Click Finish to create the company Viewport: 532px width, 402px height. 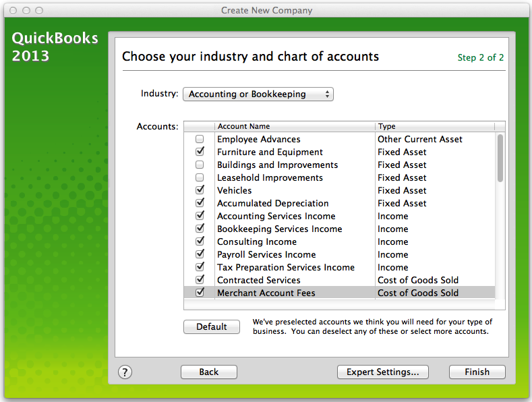[x=477, y=372]
